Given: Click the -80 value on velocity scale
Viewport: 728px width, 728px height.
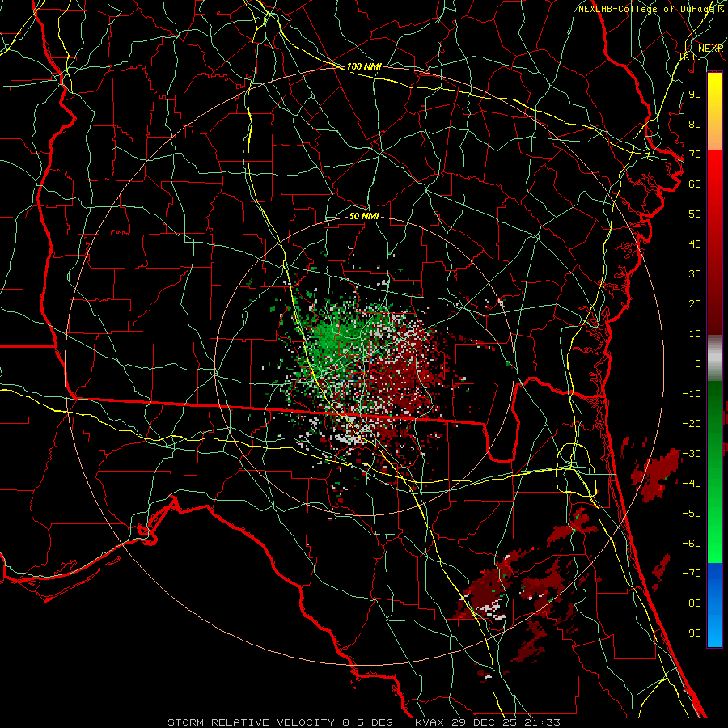Looking at the screenshot, I should (692, 603).
